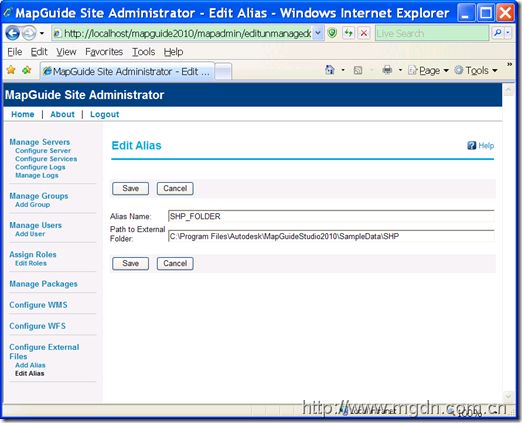
Task: Open the Help menu in menu bar
Action: click(x=173, y=52)
